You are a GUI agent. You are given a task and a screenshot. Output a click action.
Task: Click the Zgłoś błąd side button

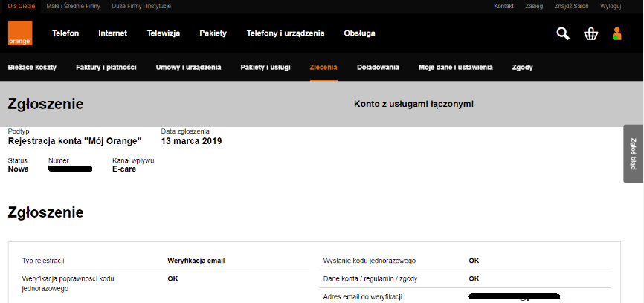pyautogui.click(x=634, y=154)
